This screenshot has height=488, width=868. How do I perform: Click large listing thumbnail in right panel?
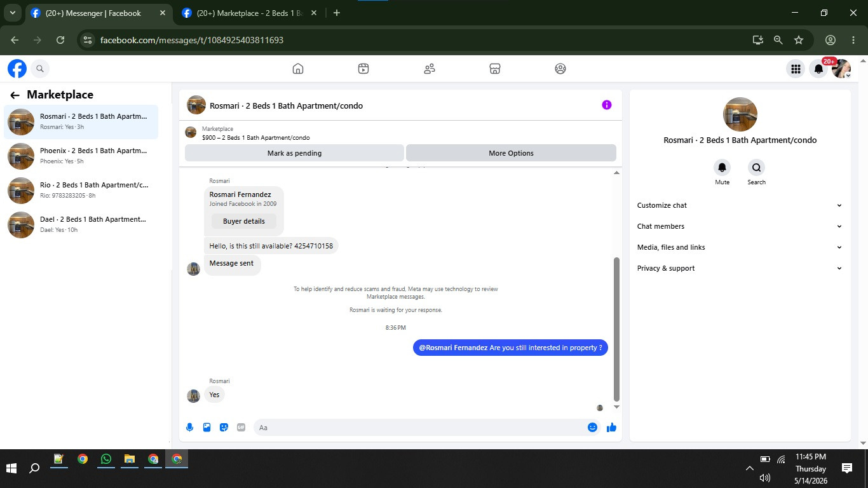point(740,114)
